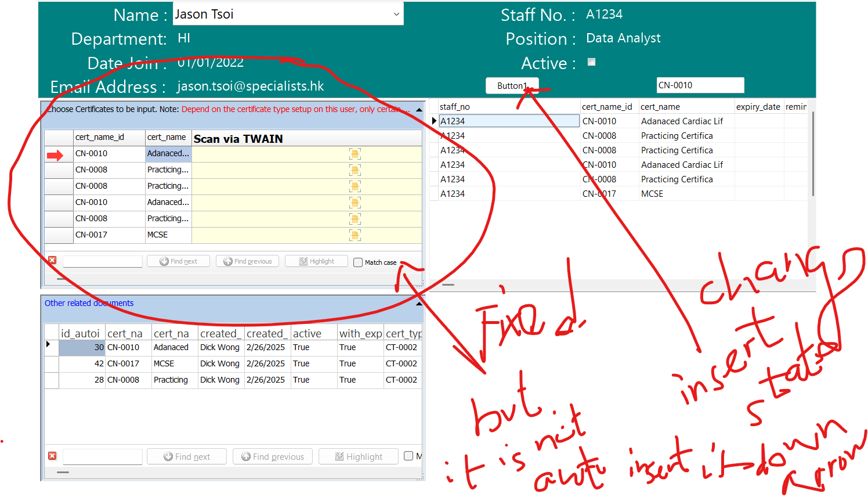
Task: Select the row selector for id 42 in Other related documents
Action: point(52,364)
